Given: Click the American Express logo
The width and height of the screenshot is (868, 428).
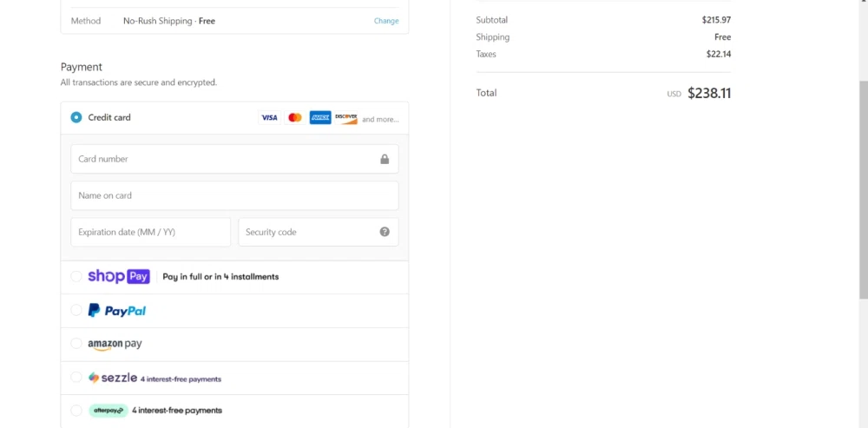Looking at the screenshot, I should pos(320,117).
